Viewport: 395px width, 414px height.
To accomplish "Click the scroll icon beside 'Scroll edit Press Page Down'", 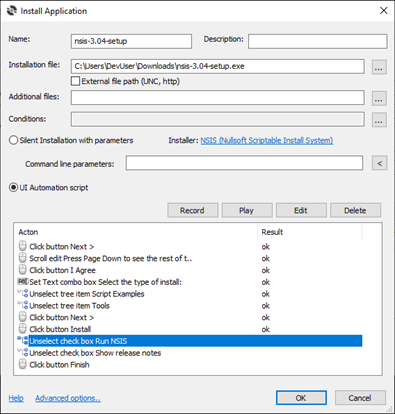I will point(22,258).
